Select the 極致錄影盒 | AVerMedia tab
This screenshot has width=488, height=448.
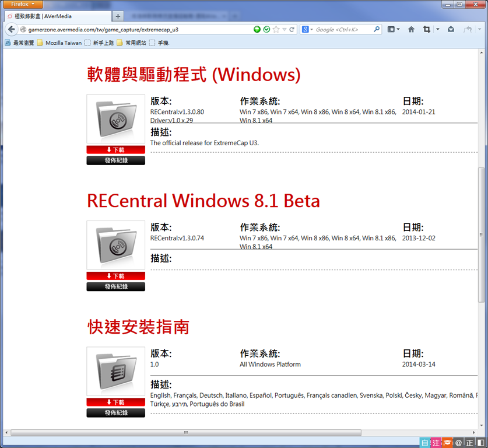pos(58,16)
